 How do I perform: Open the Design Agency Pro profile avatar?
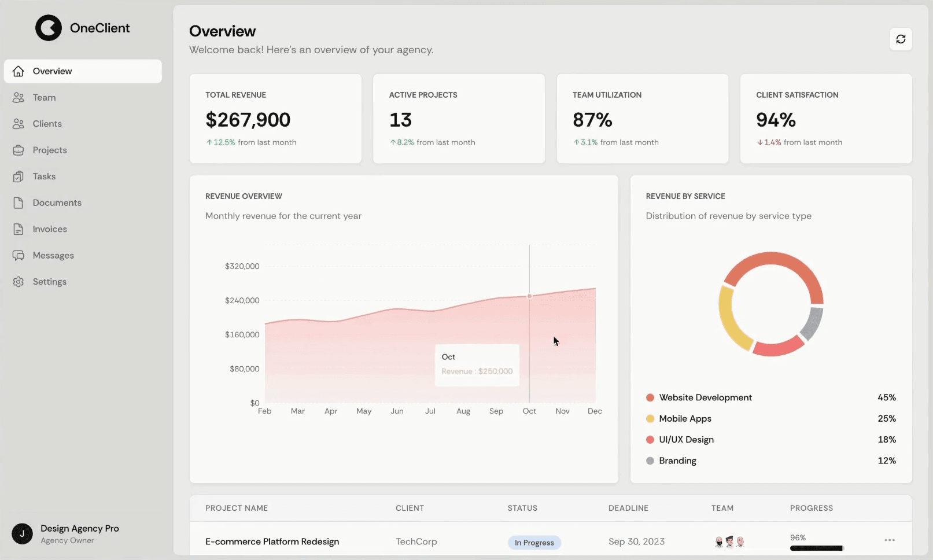[22, 533]
